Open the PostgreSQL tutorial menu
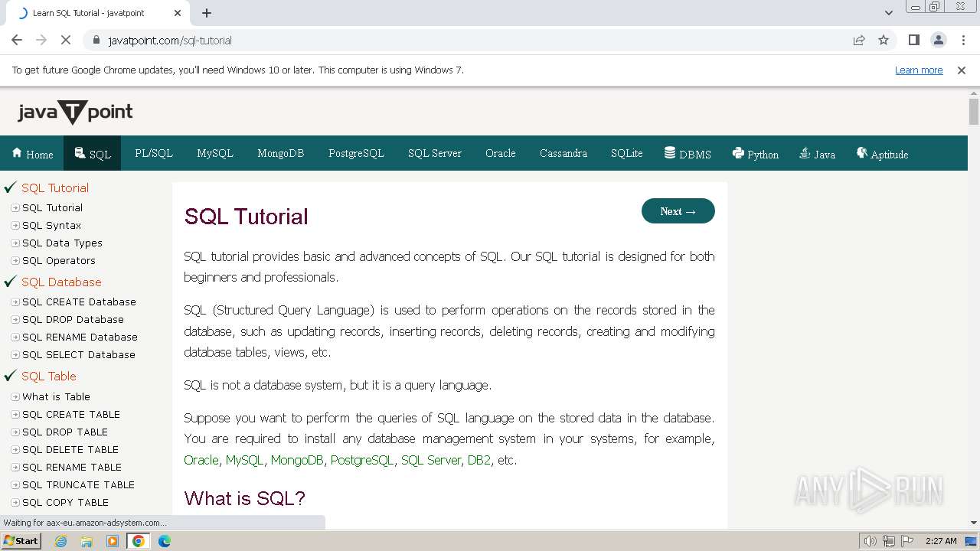The width and height of the screenshot is (980, 551). click(x=356, y=153)
